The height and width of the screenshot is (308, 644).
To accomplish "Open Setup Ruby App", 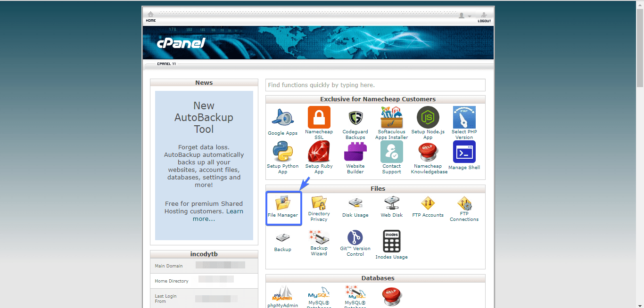I will click(319, 152).
